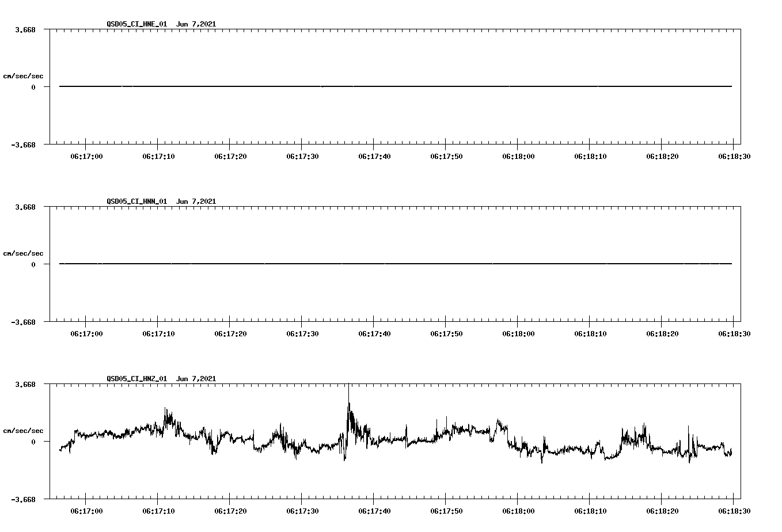Screen dimensions: 782x532
Task: Select the -3.668 lower limit on HNE plot
Action: click(x=24, y=145)
